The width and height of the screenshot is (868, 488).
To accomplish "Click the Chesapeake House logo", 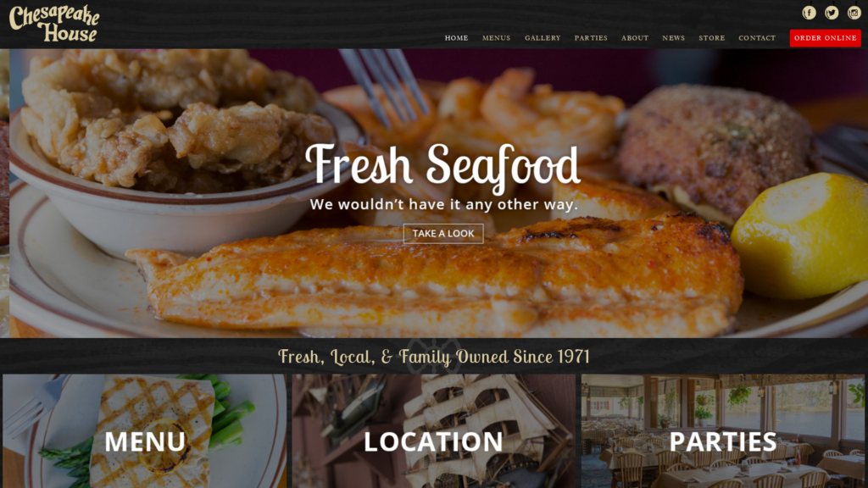I will pyautogui.click(x=54, y=24).
